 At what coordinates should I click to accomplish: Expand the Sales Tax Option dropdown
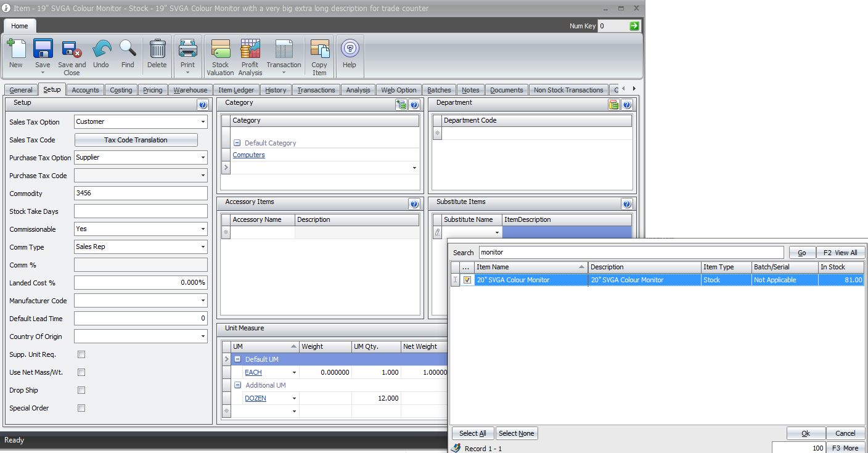pyautogui.click(x=203, y=122)
